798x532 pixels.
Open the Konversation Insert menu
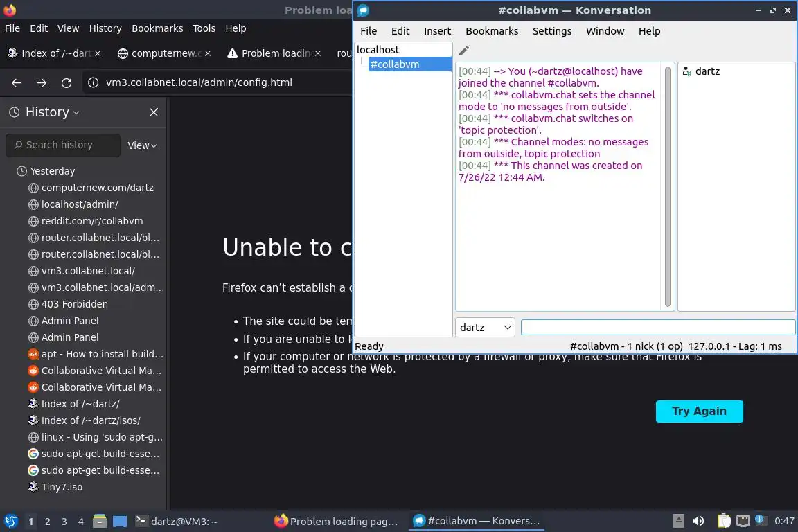click(x=437, y=31)
